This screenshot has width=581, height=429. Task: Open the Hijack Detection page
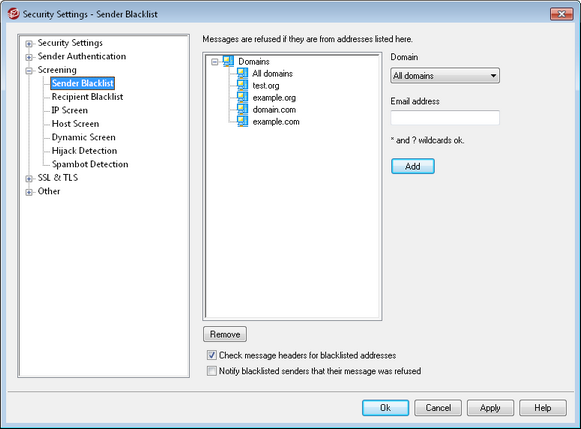coord(84,151)
